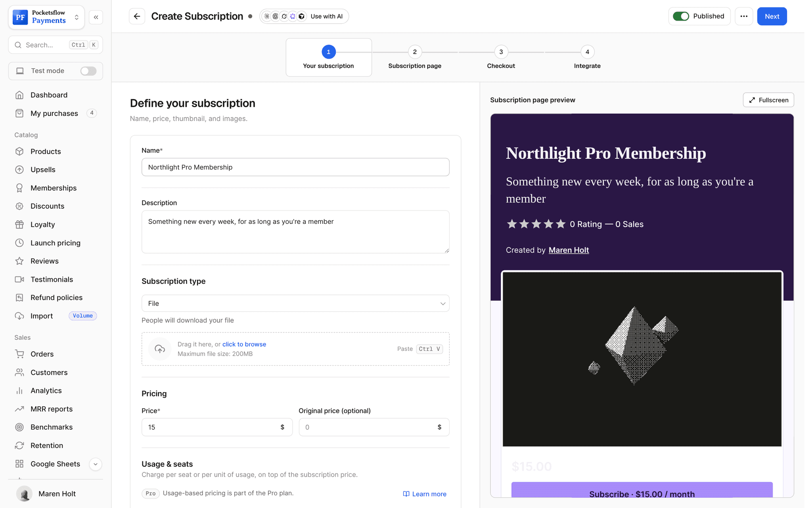Click the Discounts percent icon

(x=19, y=206)
